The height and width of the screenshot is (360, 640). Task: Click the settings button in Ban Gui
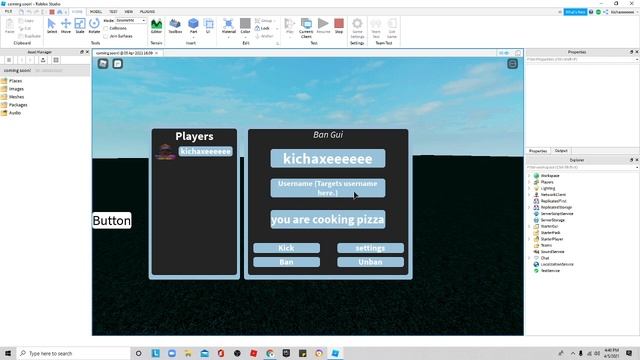click(371, 248)
